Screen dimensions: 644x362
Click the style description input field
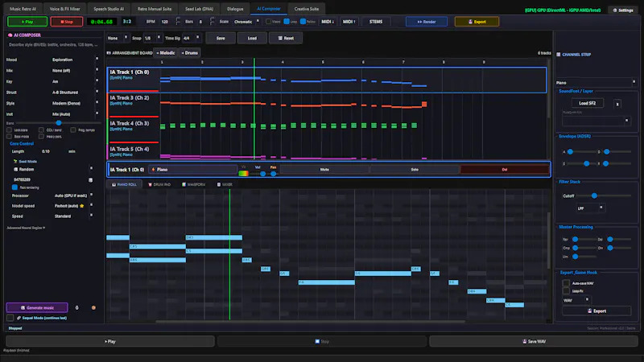point(53,45)
